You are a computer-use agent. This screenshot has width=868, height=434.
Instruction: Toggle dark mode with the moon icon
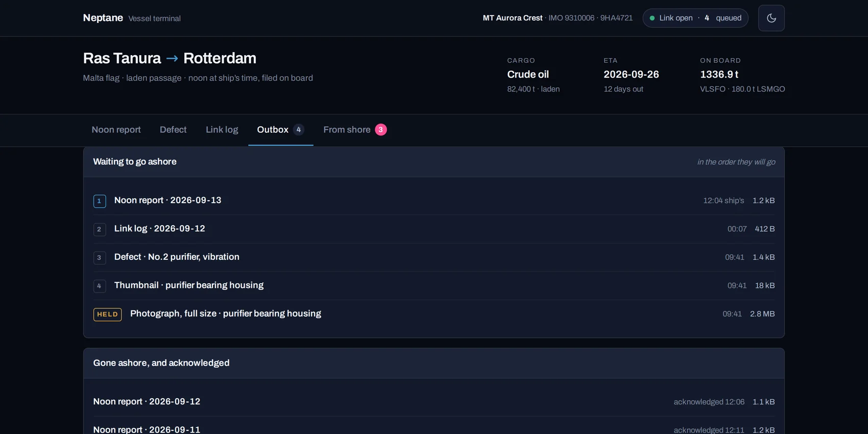coord(771,18)
